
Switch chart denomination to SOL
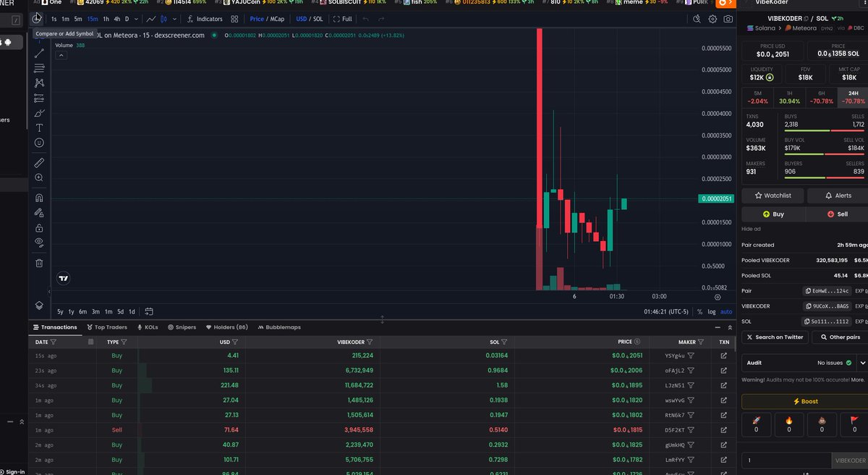tap(318, 19)
